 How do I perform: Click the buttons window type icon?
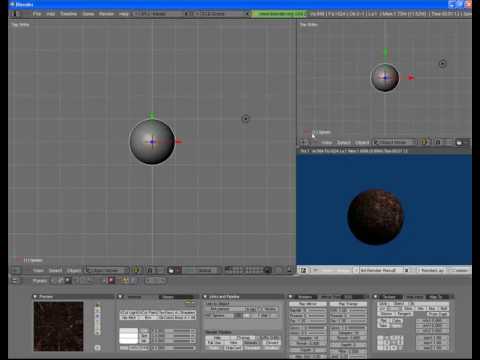click(16, 281)
